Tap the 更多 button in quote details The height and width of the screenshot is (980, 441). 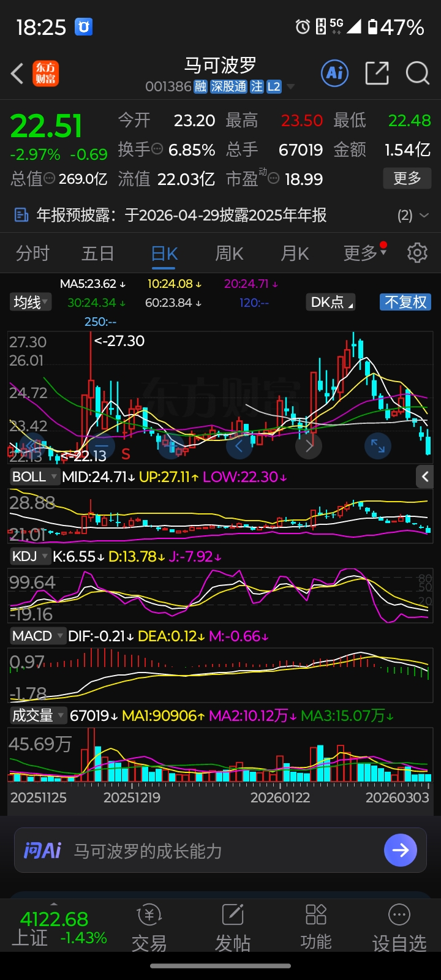(407, 178)
